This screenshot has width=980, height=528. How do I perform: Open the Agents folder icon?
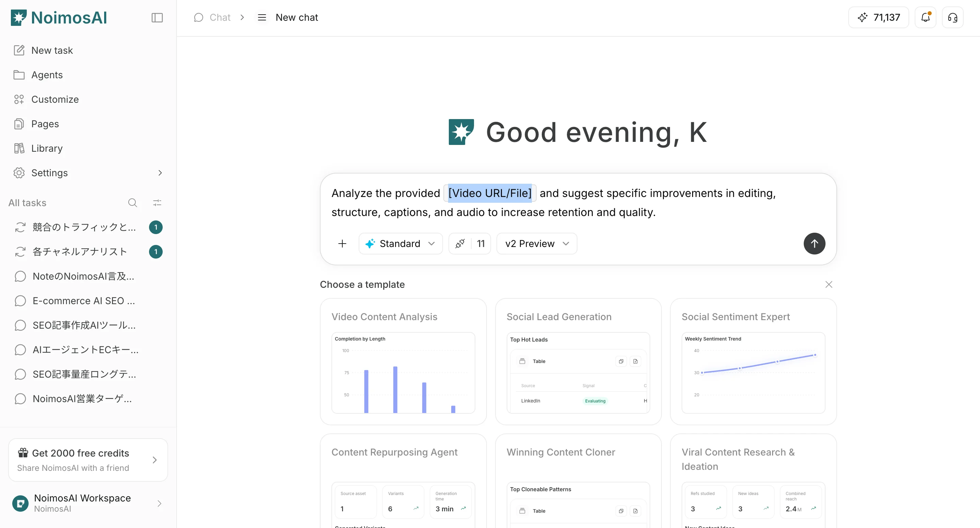tap(19, 75)
